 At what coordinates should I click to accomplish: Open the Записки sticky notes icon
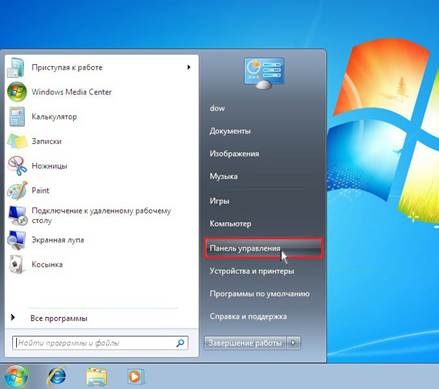(x=17, y=141)
